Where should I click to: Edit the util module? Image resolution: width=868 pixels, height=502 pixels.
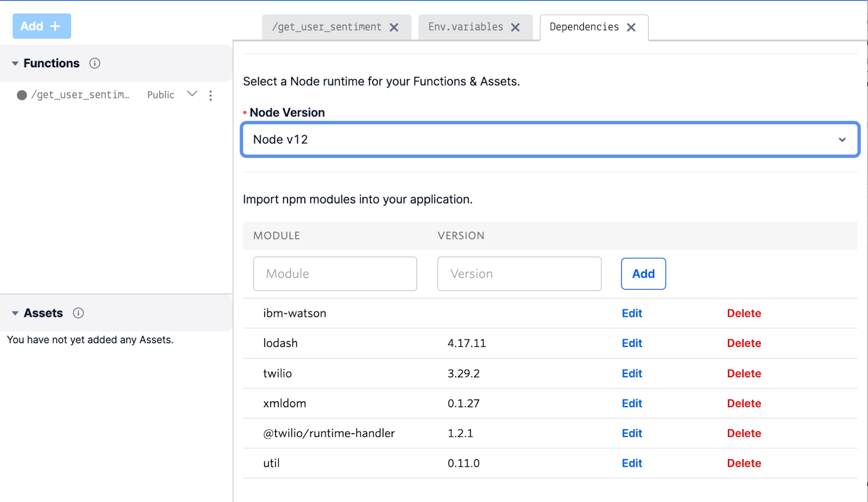(x=632, y=464)
